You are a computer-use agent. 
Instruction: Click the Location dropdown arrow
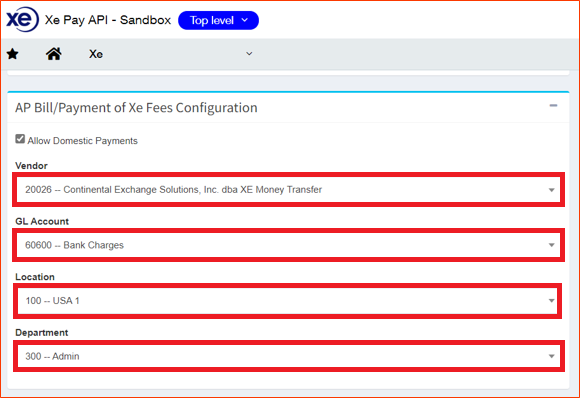[552, 301]
